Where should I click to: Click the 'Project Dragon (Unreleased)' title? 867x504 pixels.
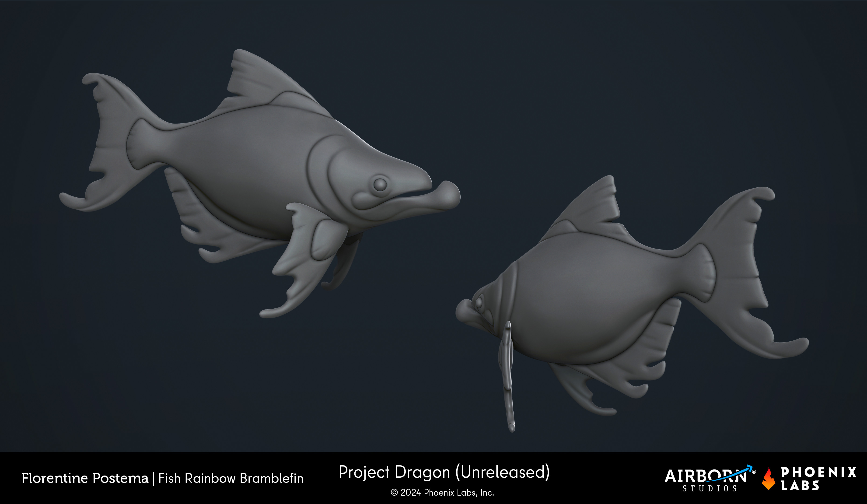coord(444,472)
